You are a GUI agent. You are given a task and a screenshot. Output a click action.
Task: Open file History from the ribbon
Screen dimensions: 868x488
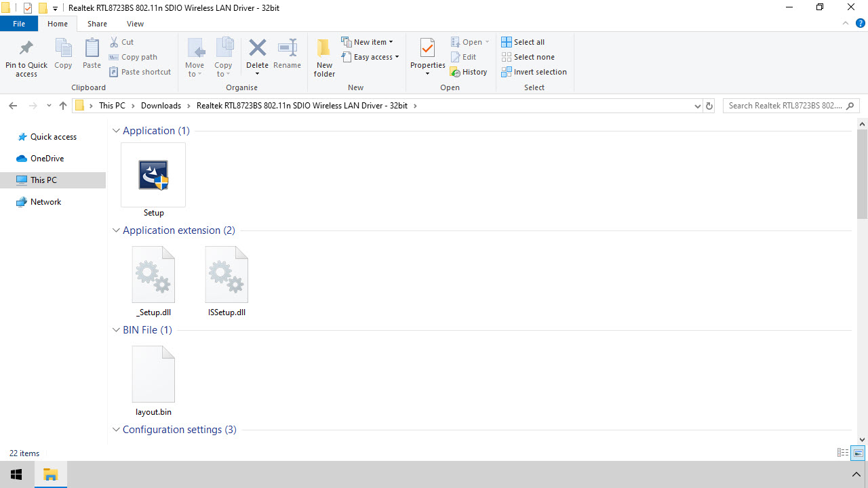pos(469,72)
